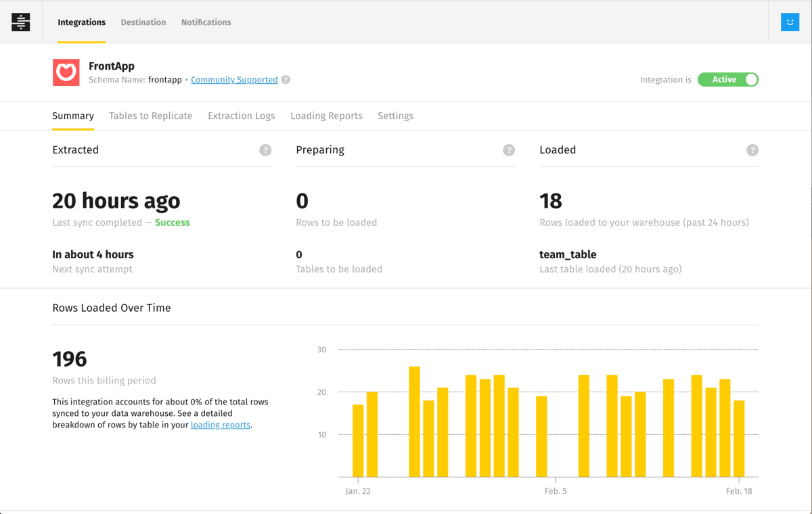The width and height of the screenshot is (812, 514).
Task: Click the 'Next sync attempt' label
Action: click(93, 269)
